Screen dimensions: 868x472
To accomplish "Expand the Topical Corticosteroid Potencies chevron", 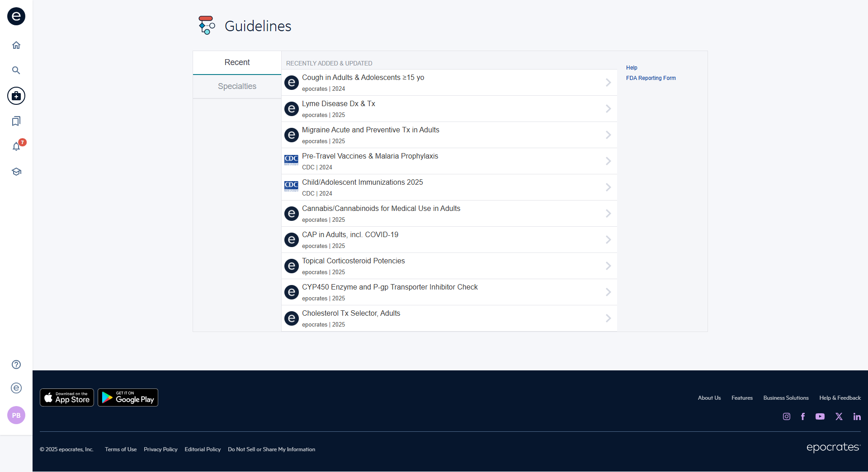I will coord(608,266).
